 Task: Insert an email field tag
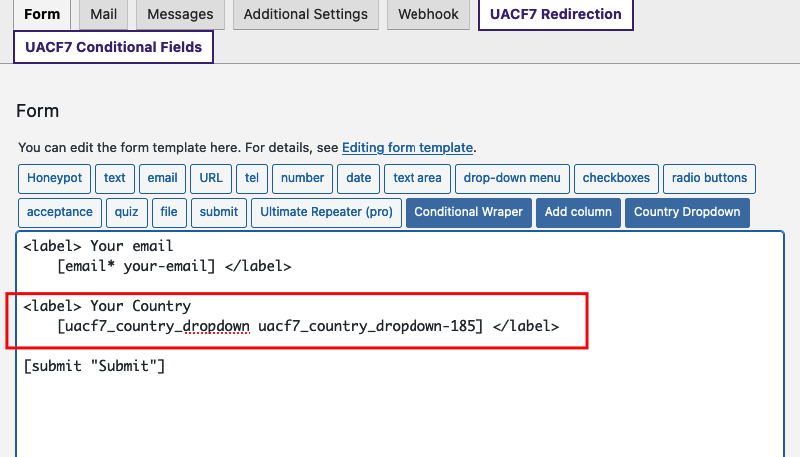click(x=162, y=179)
